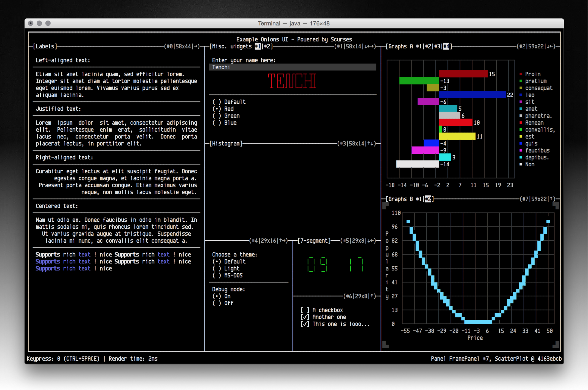
Task: Click the [Labels] panel title
Action: (x=45, y=46)
